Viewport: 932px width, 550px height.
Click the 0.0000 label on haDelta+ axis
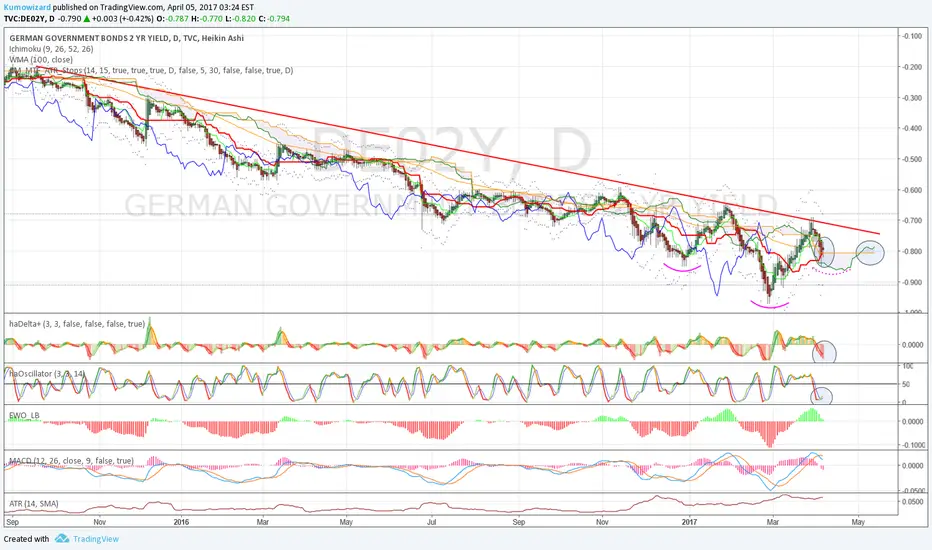tap(912, 344)
